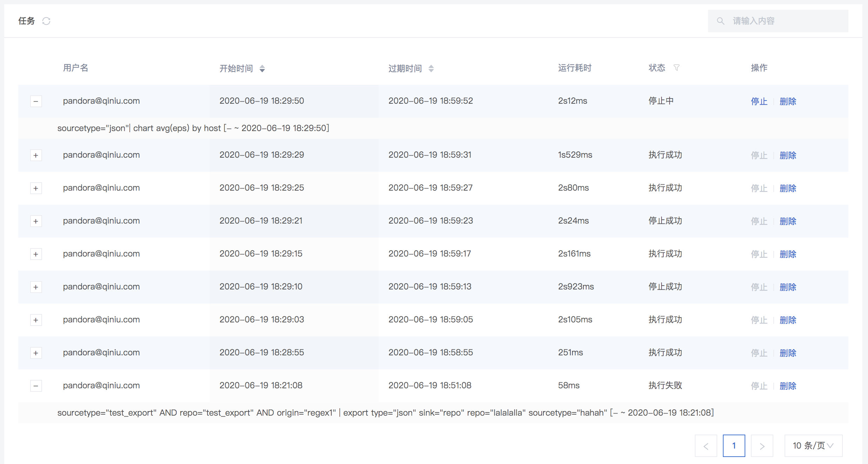Viewport: 868px width, 464px height.
Task: Click the 停止成功 status at 18:29:21 row
Action: (x=665, y=221)
